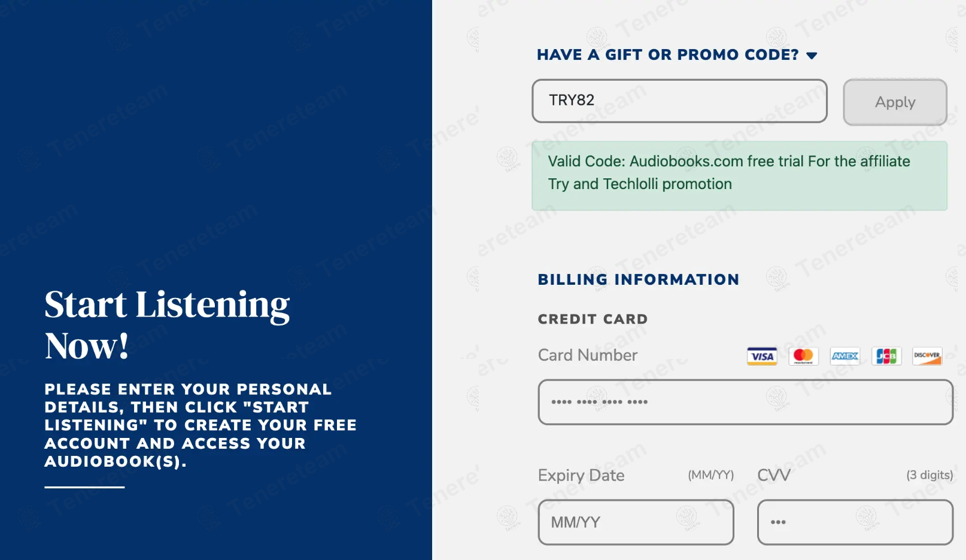Click the Visa card logo
The width and height of the screenshot is (966, 560).
[762, 356]
